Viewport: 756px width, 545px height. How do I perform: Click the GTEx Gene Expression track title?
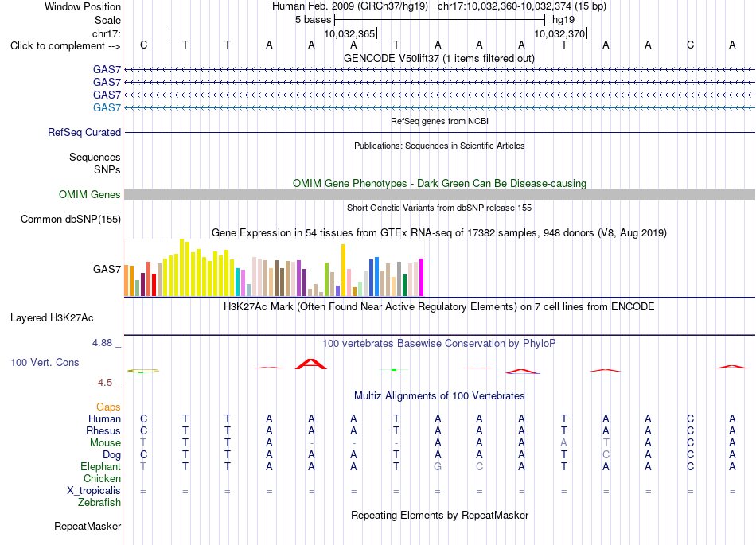click(x=439, y=233)
